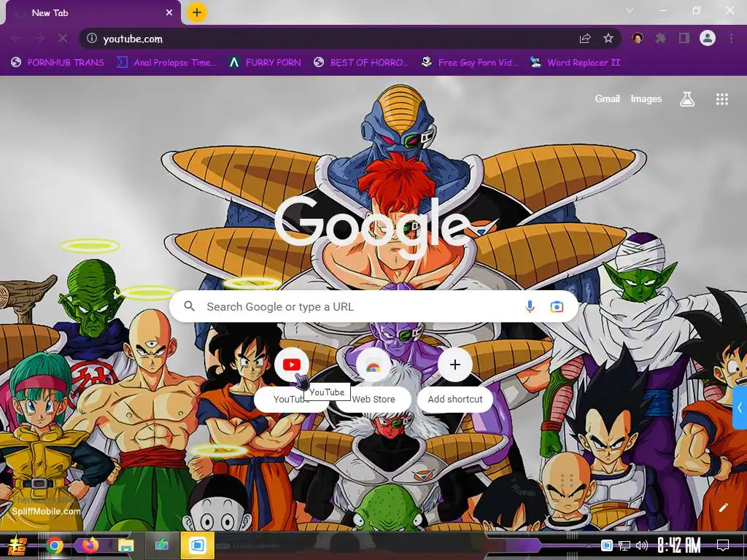Open the volume speaker tray icon
This screenshot has height=560, width=747.
pos(642,545)
